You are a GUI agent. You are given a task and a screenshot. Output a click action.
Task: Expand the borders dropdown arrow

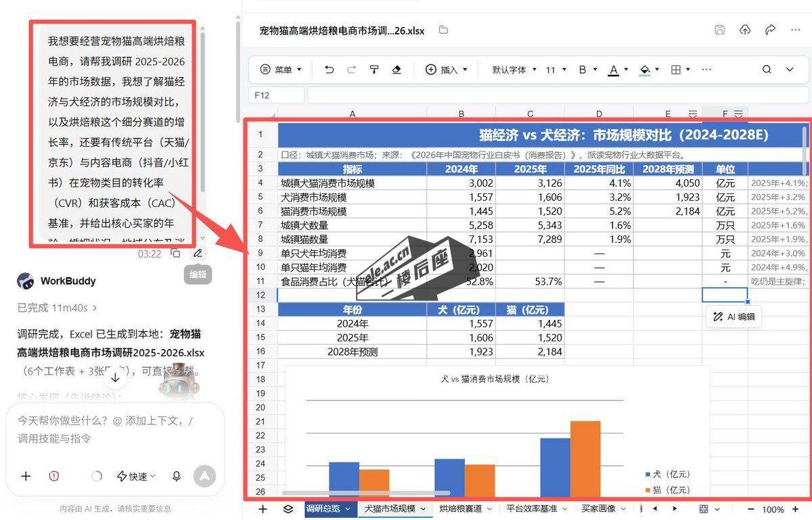click(x=688, y=70)
